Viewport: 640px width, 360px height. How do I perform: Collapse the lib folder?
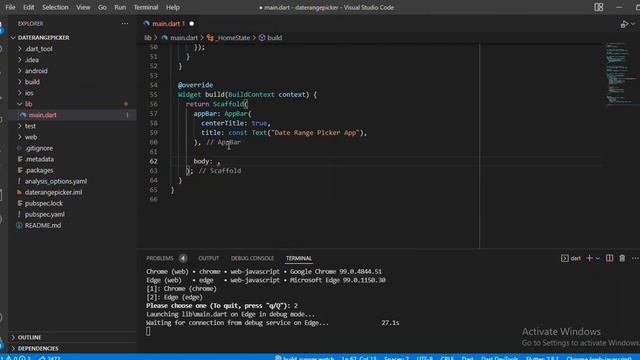28,104
